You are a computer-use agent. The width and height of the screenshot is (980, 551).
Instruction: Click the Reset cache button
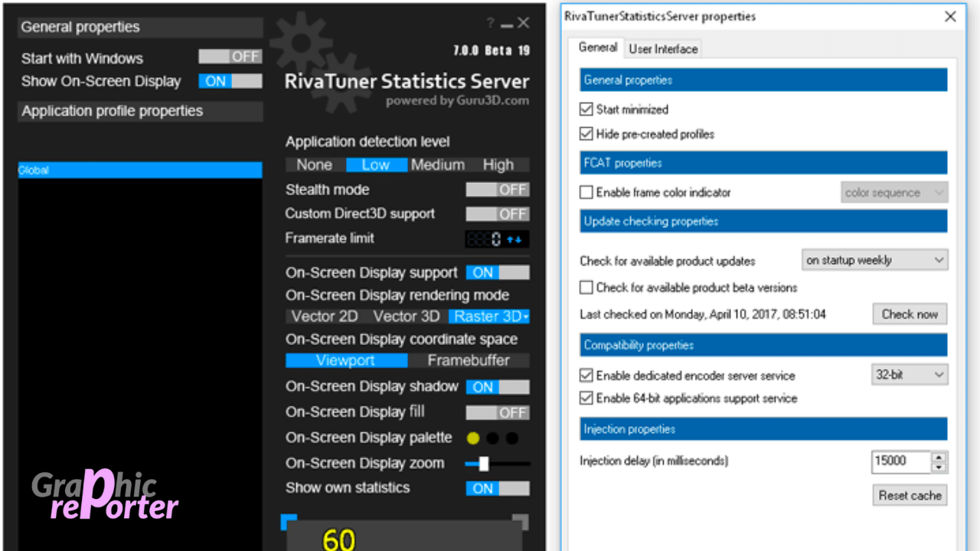coord(910,495)
